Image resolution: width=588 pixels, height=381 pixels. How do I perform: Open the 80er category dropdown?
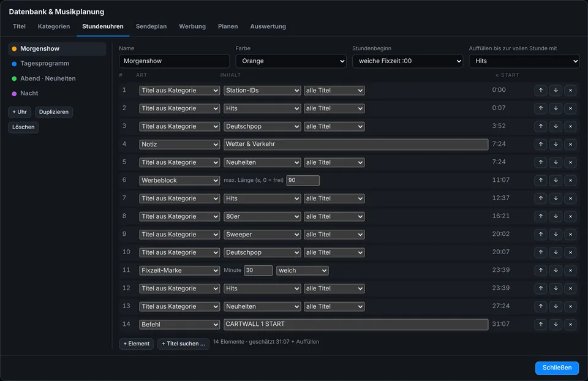point(262,216)
